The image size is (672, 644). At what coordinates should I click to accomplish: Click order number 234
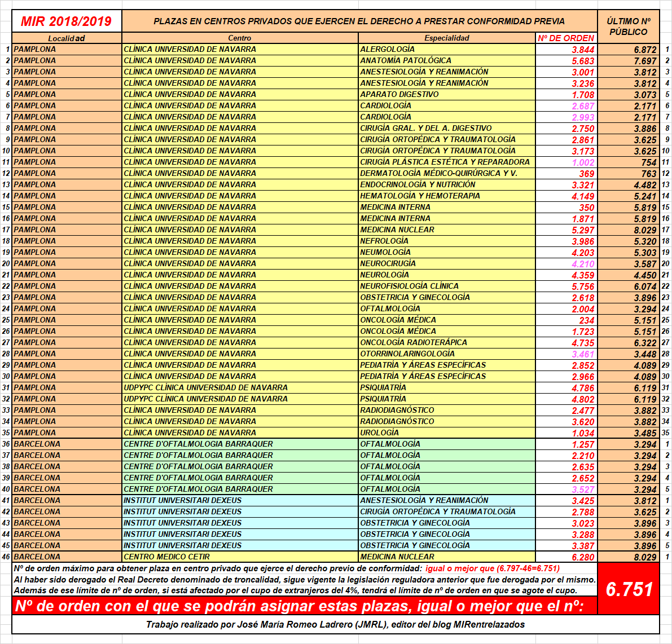point(566,320)
